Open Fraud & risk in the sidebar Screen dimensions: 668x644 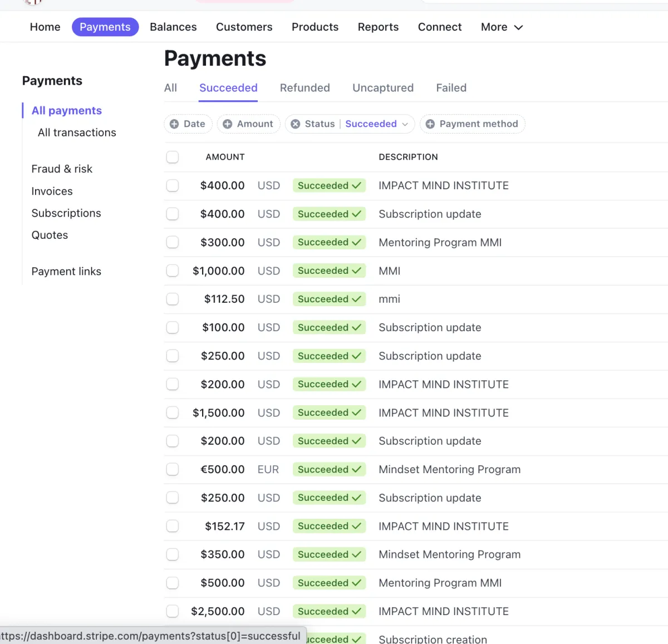point(62,169)
